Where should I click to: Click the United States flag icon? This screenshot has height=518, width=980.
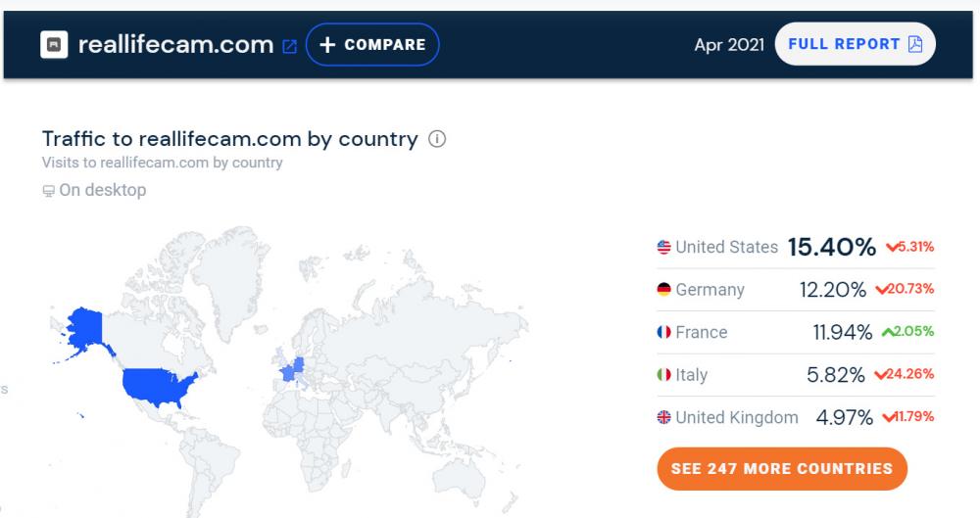tap(663, 248)
